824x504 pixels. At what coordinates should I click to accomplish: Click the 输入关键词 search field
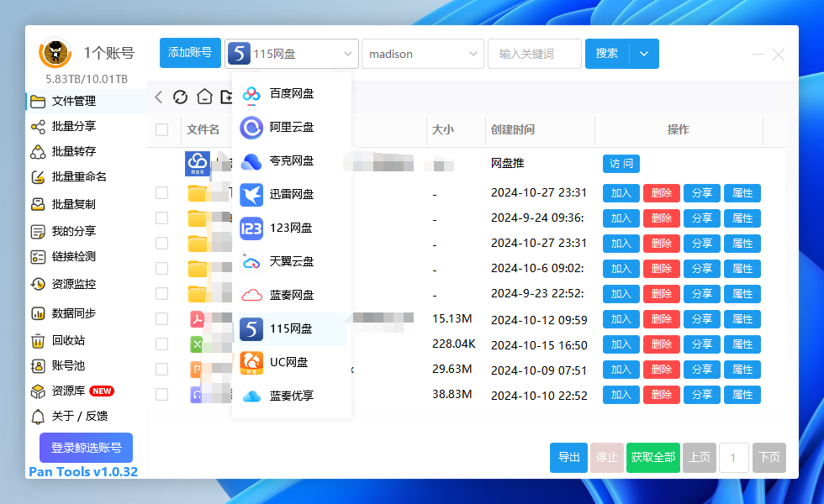pyautogui.click(x=535, y=54)
